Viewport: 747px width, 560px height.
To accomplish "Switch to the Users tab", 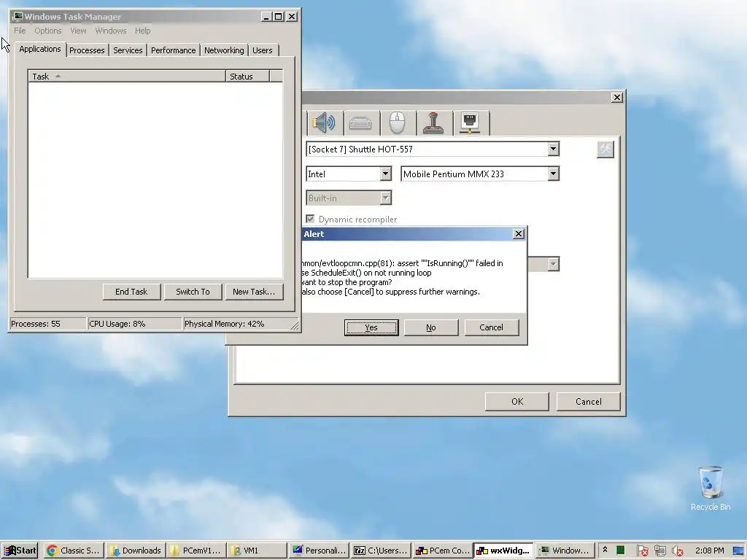I will 263,50.
